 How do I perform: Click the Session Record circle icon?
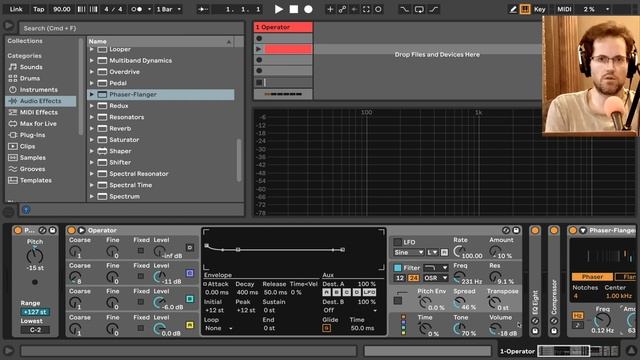(x=378, y=9)
